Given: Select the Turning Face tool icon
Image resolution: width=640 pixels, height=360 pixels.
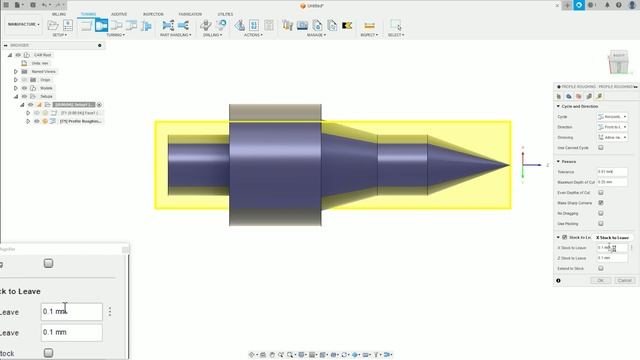Looking at the screenshot, I should click(x=86, y=25).
